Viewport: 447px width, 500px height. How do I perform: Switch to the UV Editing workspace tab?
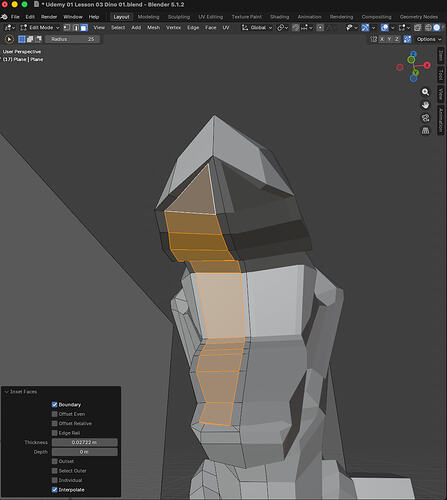[211, 17]
